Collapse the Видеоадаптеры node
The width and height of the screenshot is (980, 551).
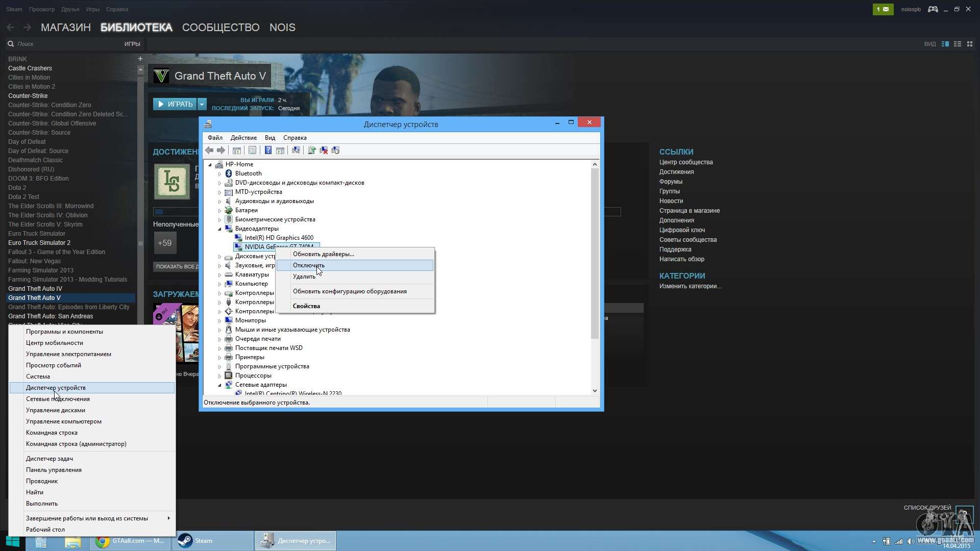point(220,229)
